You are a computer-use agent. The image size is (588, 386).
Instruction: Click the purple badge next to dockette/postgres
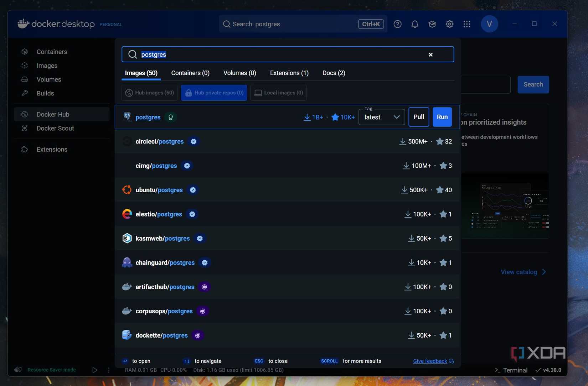(x=198, y=335)
